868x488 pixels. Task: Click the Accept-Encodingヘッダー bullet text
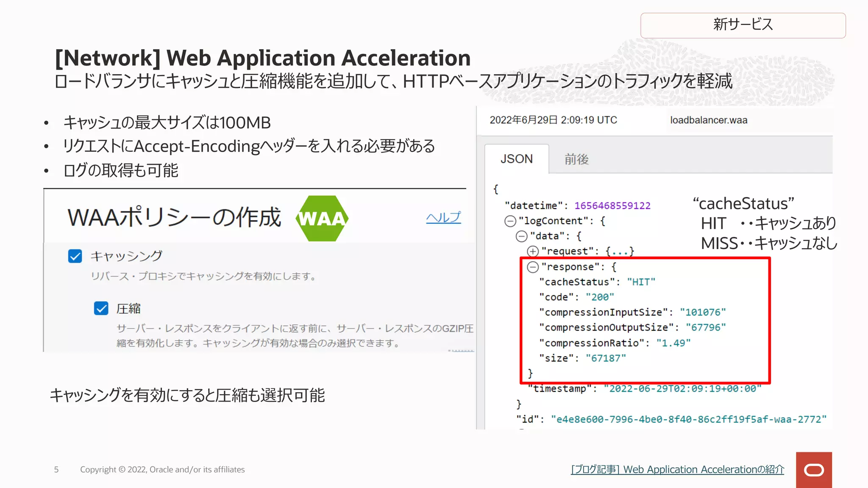click(x=249, y=146)
